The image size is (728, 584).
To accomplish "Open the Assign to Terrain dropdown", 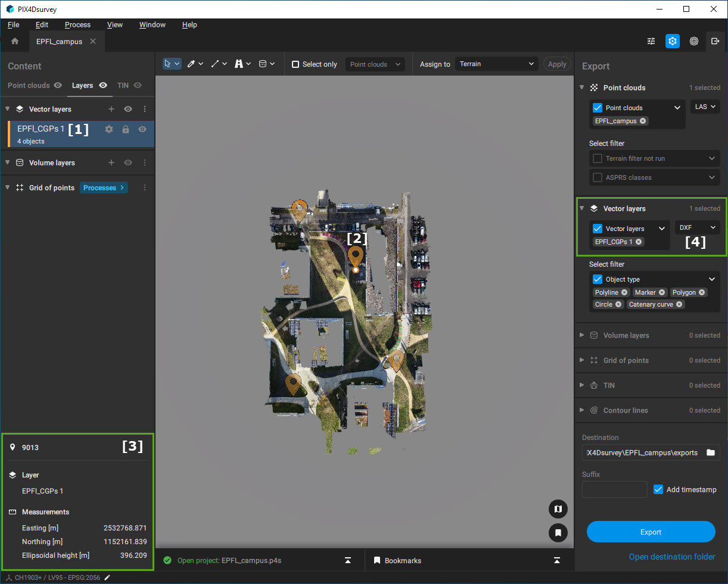I will 496,64.
